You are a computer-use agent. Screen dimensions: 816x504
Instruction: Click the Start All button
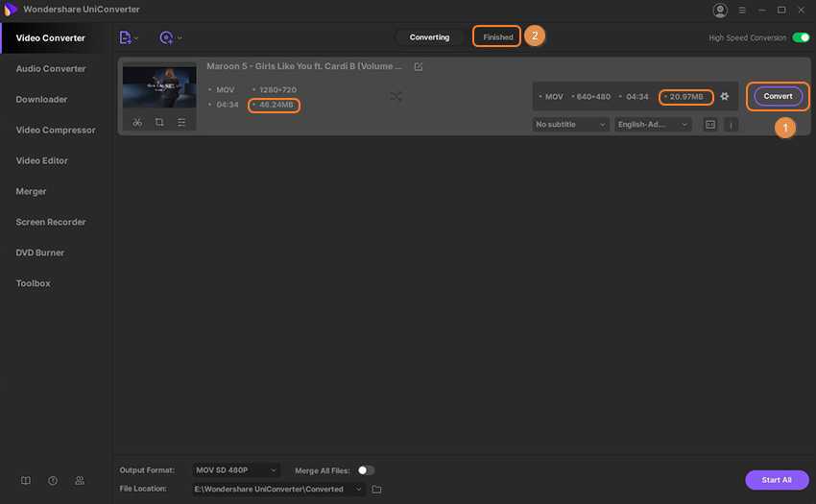(x=776, y=480)
